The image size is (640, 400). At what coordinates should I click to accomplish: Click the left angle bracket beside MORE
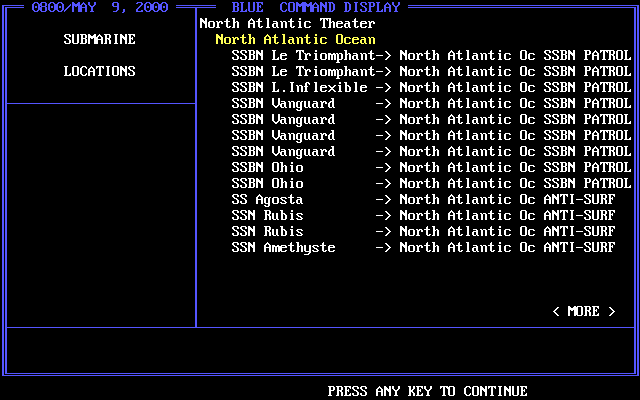556,311
